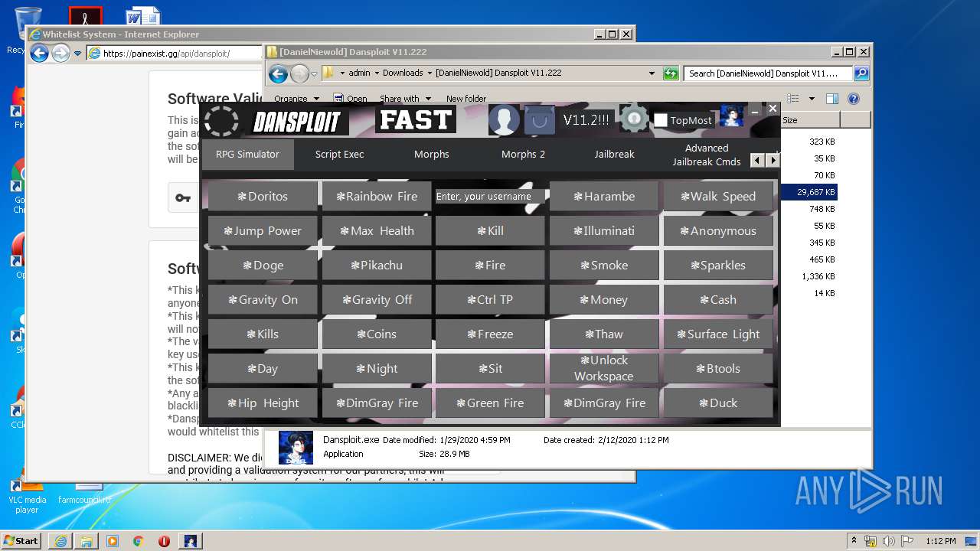
Task: Click the Doritos button
Action: [263, 197]
